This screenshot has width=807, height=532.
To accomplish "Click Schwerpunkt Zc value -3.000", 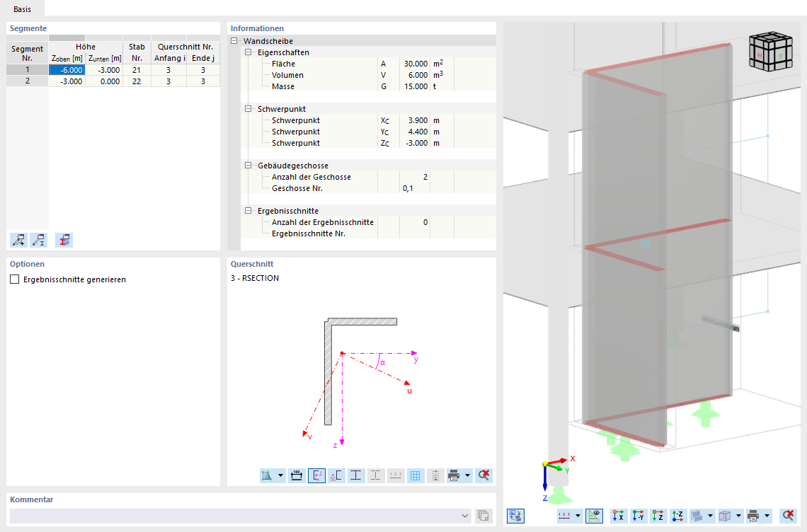I will 415,143.
